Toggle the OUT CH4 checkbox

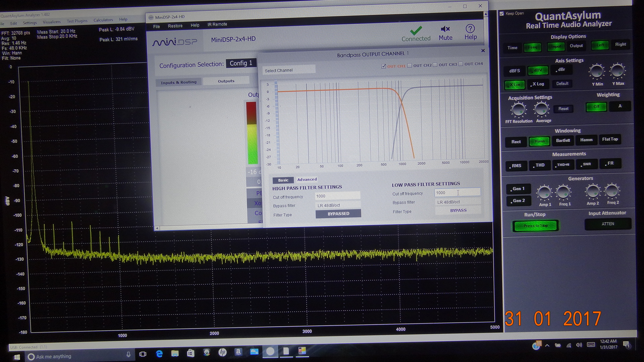coord(461,64)
